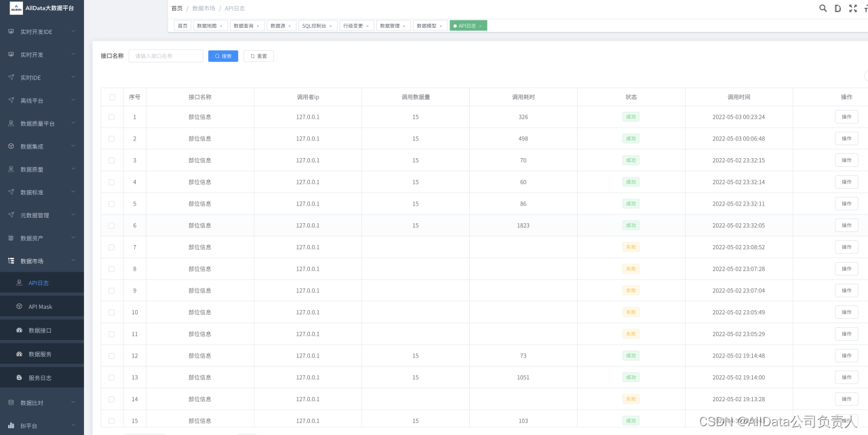Expand the BI平台 menu chevron
Viewport: 868px width, 435px height.
[73, 425]
